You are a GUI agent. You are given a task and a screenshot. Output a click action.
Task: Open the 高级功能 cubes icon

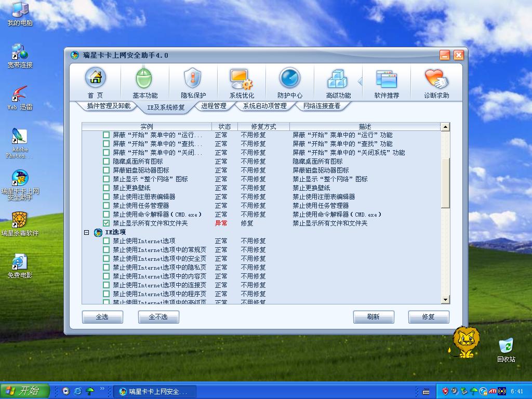(337, 79)
